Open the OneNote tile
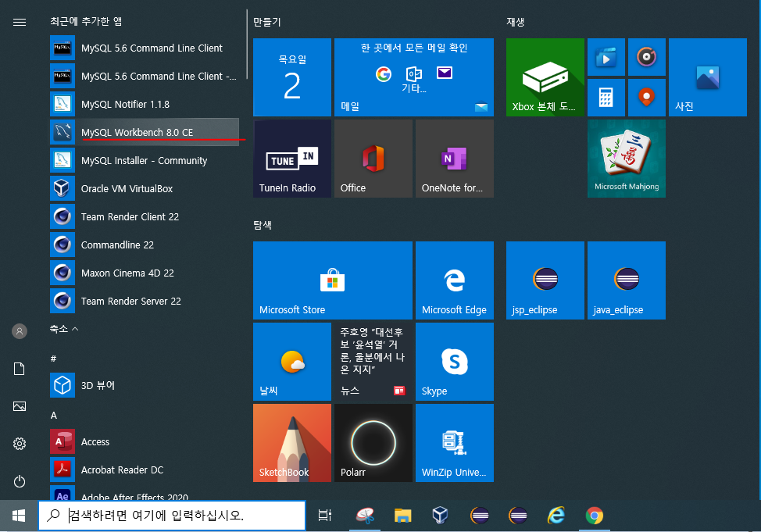The height and width of the screenshot is (532, 761). click(455, 159)
